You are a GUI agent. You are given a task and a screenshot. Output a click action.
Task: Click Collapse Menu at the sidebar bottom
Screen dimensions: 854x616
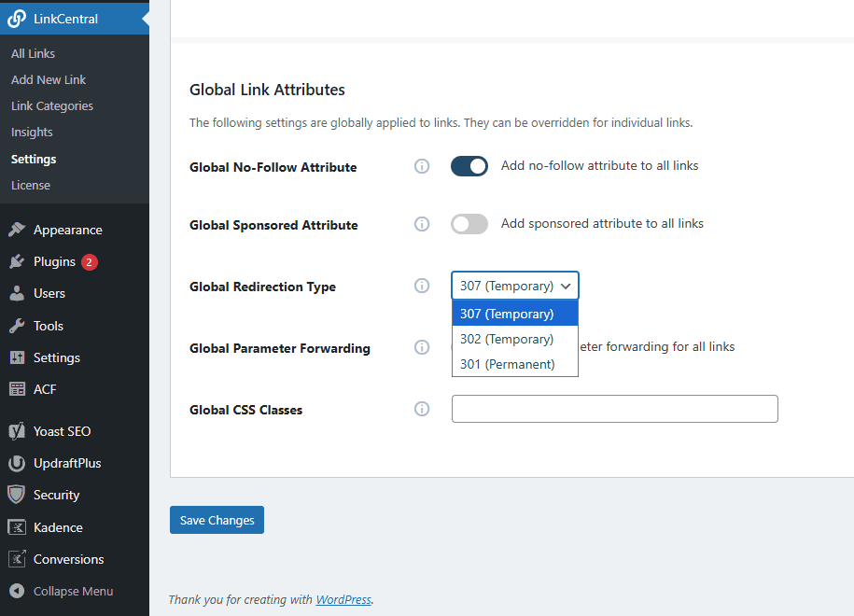point(72,591)
